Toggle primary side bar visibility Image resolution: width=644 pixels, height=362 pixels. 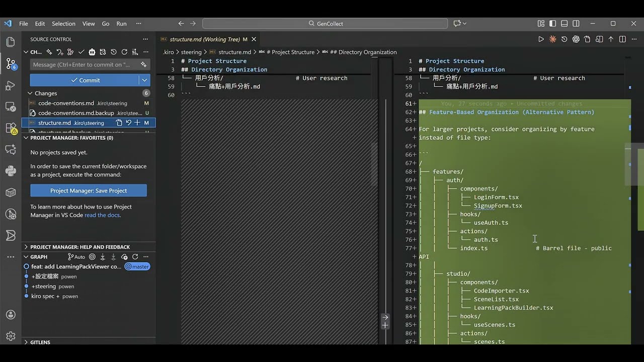pos(552,24)
